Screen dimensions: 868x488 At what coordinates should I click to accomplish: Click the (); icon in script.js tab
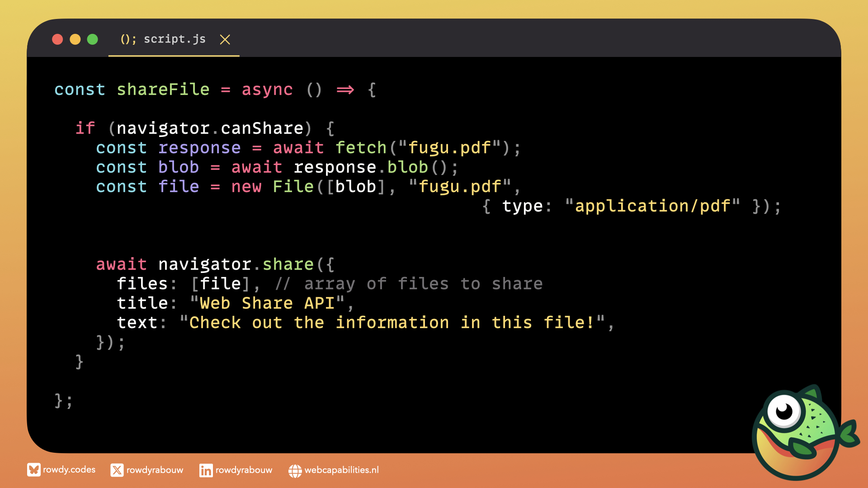(x=128, y=39)
